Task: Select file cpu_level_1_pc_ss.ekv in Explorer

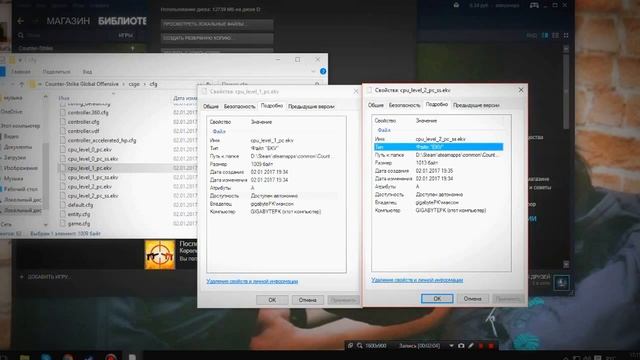Action: (x=93, y=178)
